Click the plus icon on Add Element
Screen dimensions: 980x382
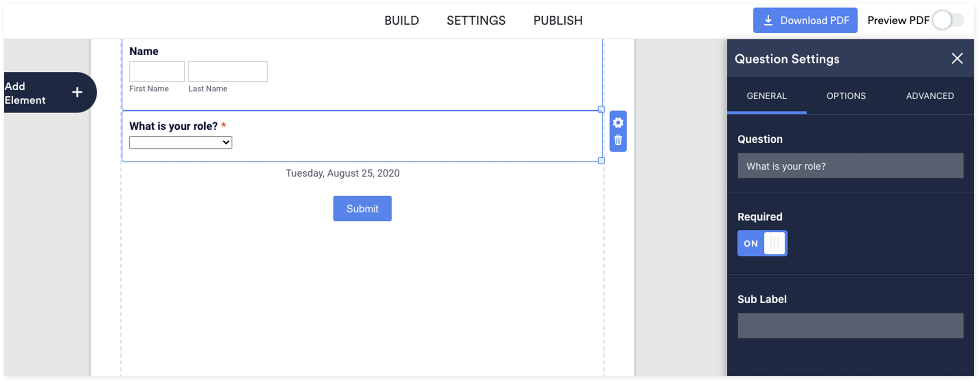point(77,92)
